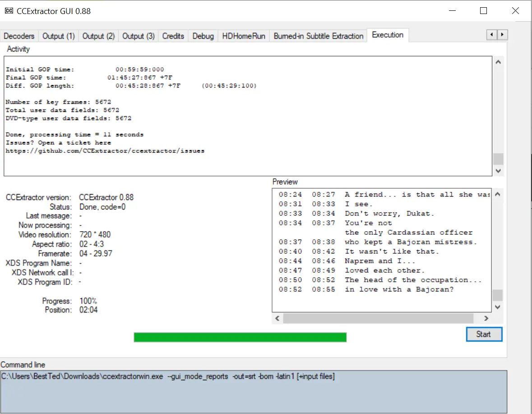Click Preview horizontal scroll right arrow
The height and width of the screenshot is (414, 532).
(x=486, y=318)
